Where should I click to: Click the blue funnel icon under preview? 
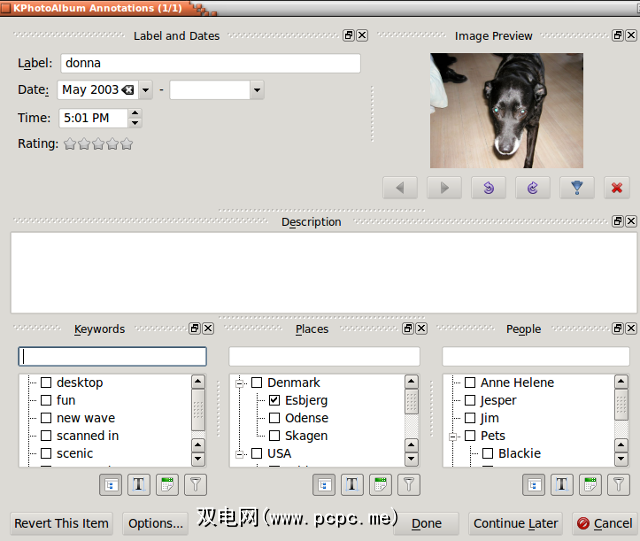tap(576, 187)
